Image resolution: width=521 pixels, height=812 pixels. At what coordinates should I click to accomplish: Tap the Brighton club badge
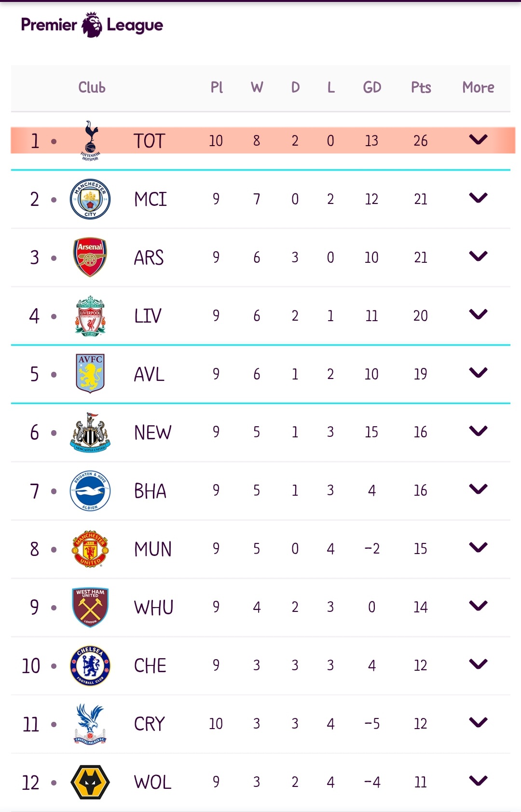90,491
